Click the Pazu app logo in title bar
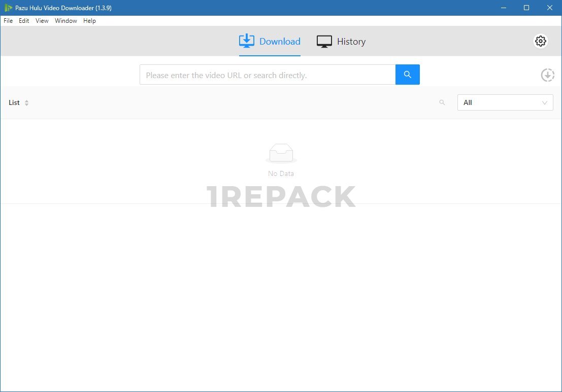Screen dimensions: 562x392 pos(8,8)
